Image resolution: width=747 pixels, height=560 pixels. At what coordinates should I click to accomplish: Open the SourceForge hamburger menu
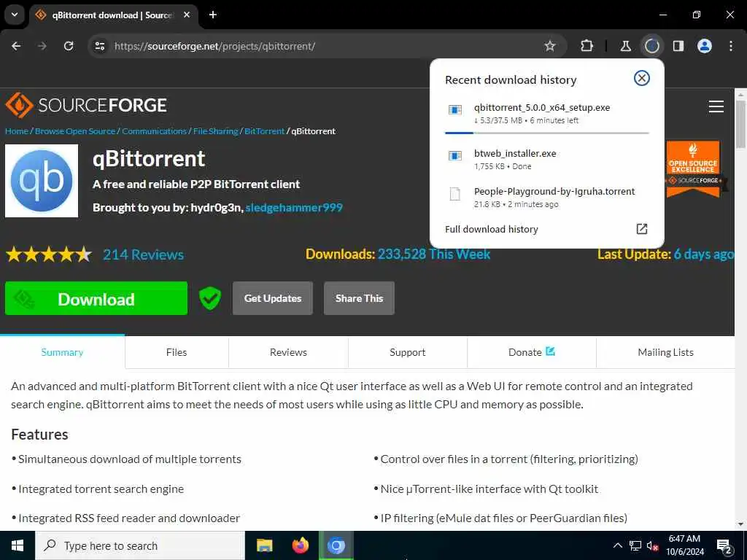(x=716, y=106)
